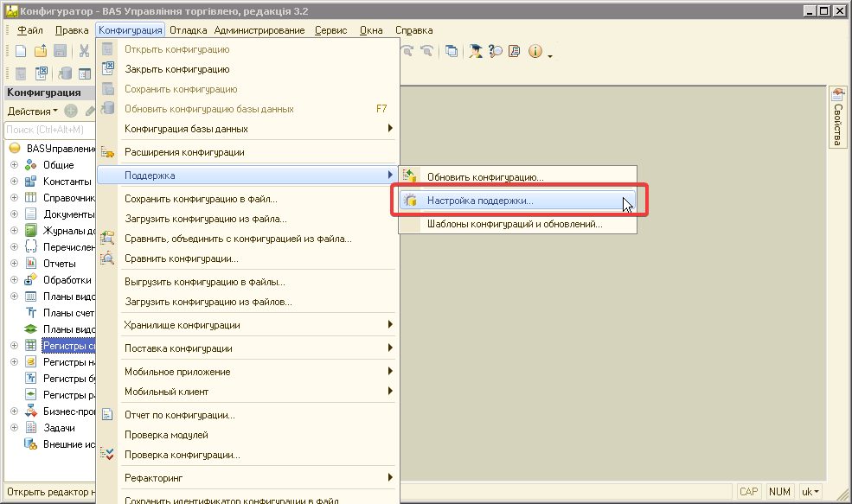Click the close configuration toolbar icon
852x504 pixels.
coord(41,73)
